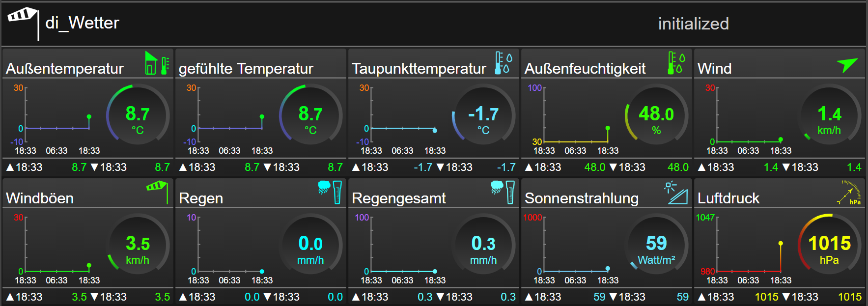Select the Regen tile title
Viewport: 868px width, 306px height.
201,198
